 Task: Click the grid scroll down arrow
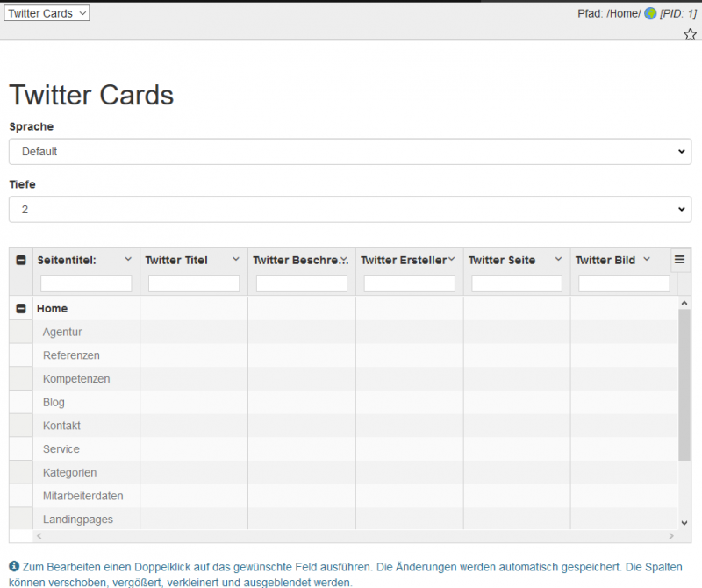(684, 522)
